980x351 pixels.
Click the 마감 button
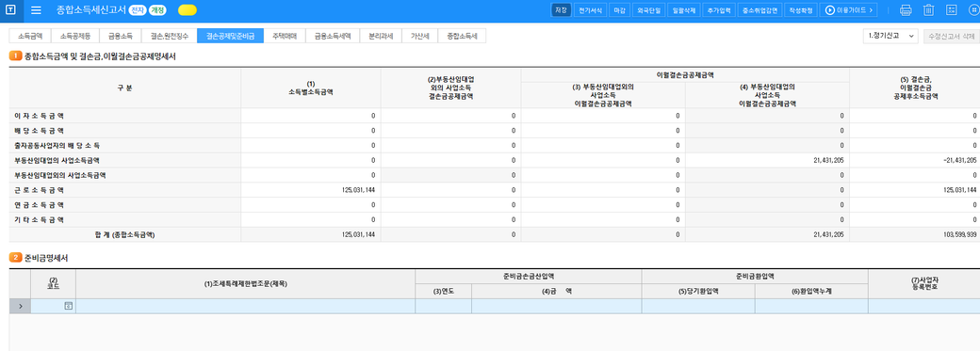619,10
